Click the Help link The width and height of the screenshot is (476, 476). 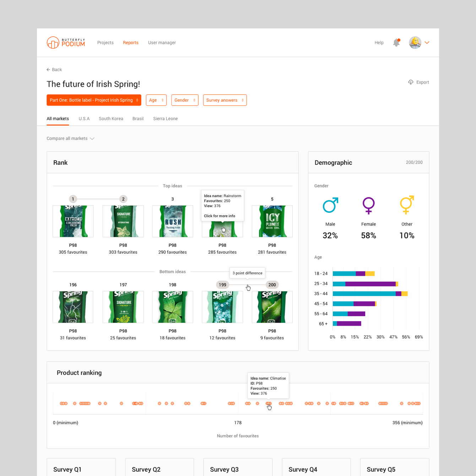click(x=379, y=43)
